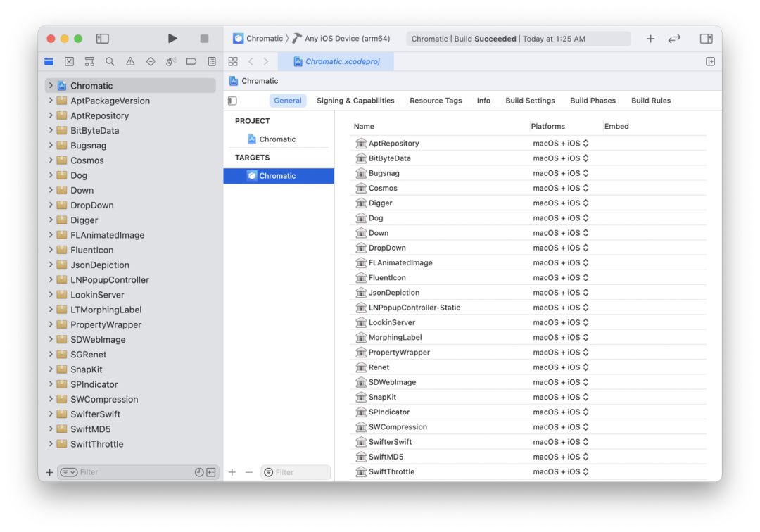Open the Breakpoint navigator
Viewport: 760px width, 532px height.
point(191,61)
